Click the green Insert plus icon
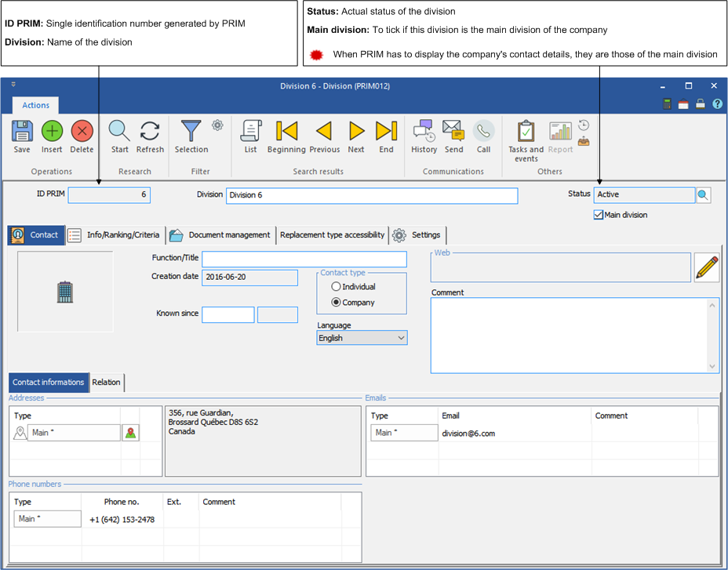This screenshot has width=728, height=570. (x=52, y=132)
